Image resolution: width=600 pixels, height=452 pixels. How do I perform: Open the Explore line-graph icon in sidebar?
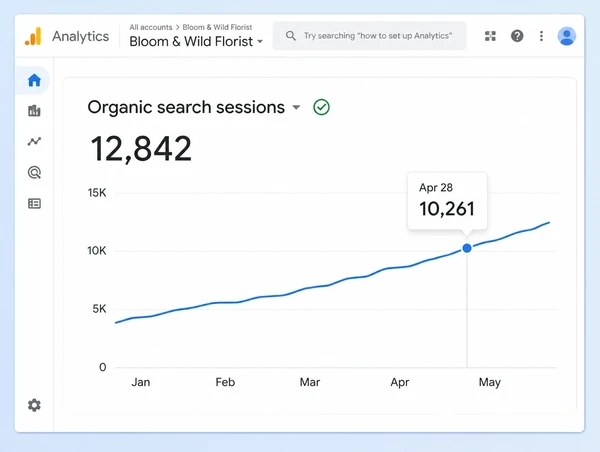point(34,142)
